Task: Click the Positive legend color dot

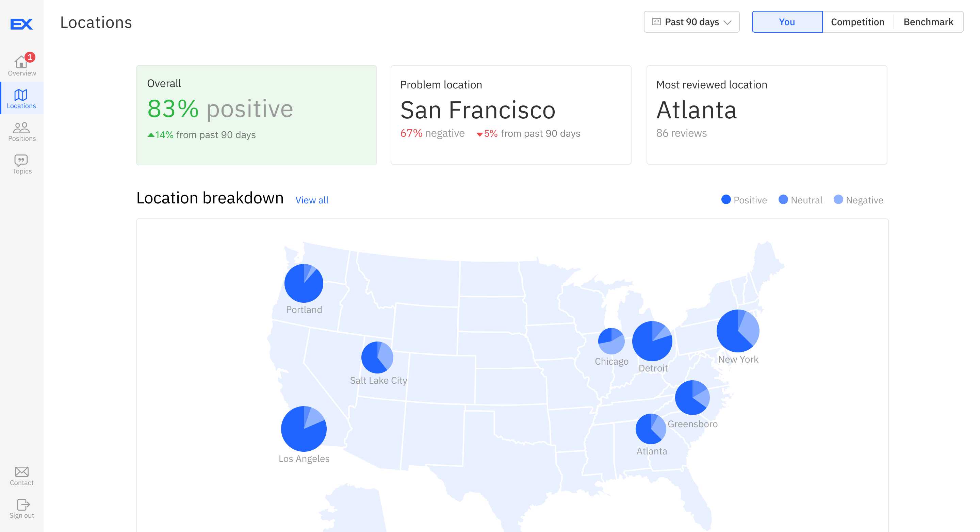Action: [726, 200]
